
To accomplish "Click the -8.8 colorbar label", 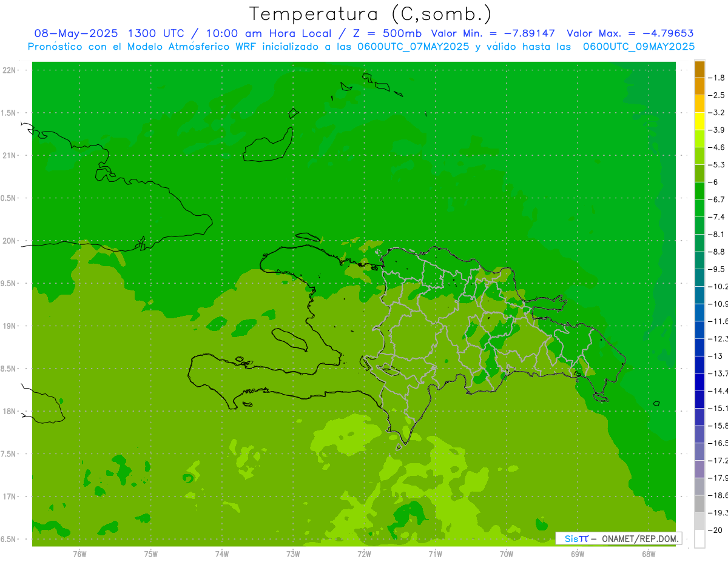I will coord(716,252).
